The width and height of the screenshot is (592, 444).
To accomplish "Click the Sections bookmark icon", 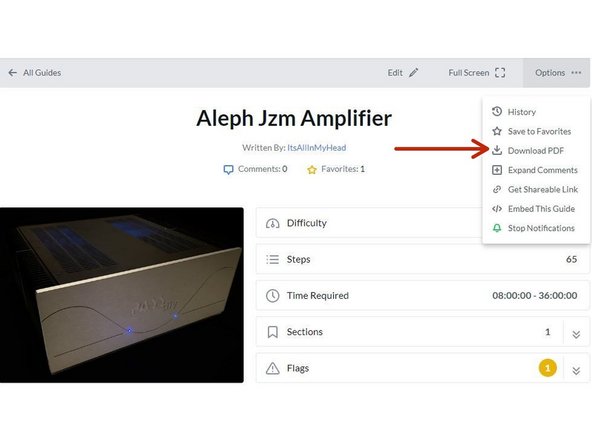I will tap(273, 332).
